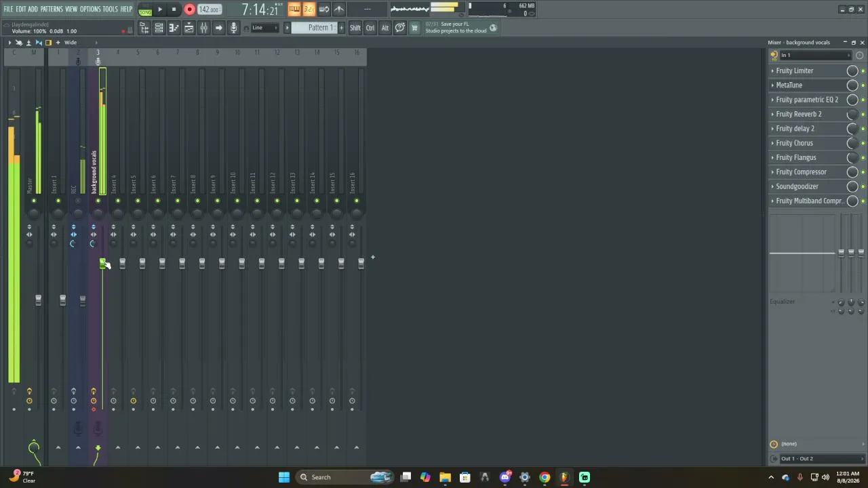This screenshot has width=868, height=488.
Task: Click the Ctrl button
Action: coord(370,28)
